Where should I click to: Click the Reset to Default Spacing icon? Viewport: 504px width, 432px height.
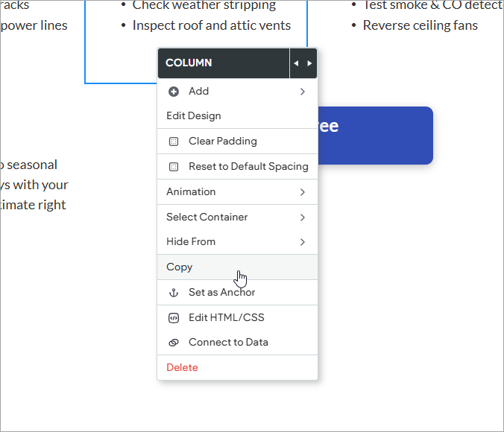pyautogui.click(x=174, y=167)
